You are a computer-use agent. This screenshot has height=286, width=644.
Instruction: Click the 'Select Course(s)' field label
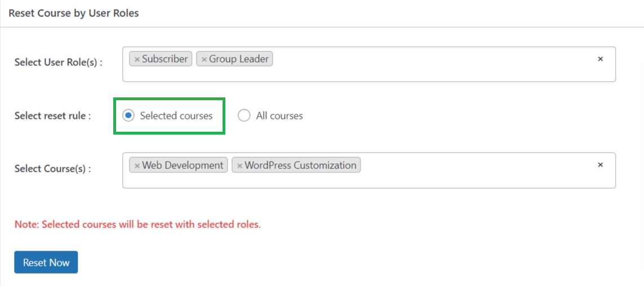point(52,169)
